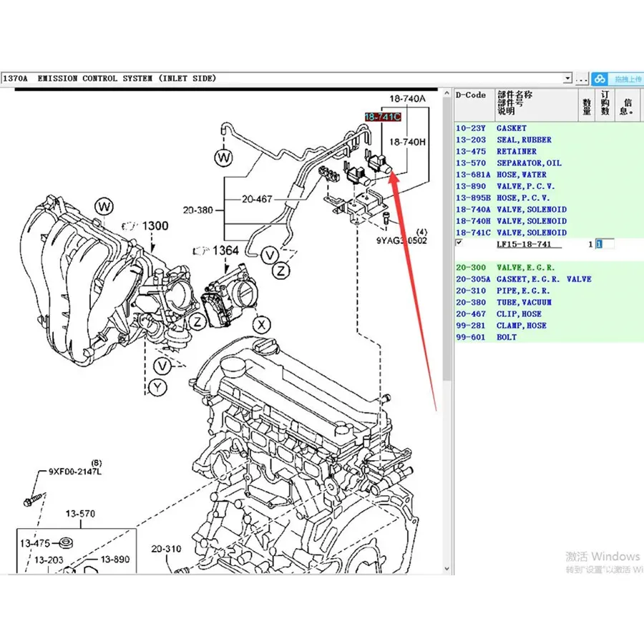Select callout circle V near the throttle body
Viewport: 644px width, 644px height.
pyautogui.click(x=270, y=255)
